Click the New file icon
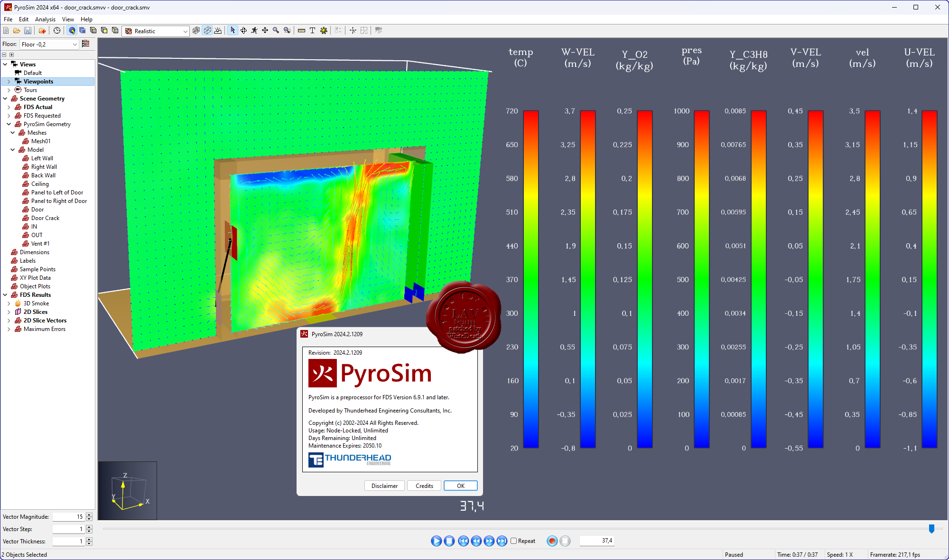This screenshot has height=560, width=949. click(x=6, y=30)
